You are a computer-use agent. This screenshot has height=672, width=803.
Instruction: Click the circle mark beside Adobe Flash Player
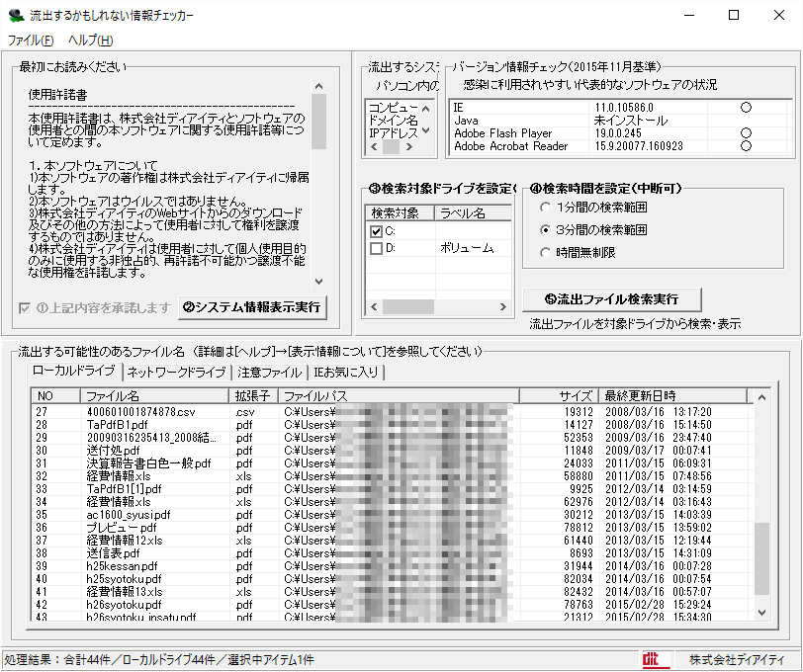tap(746, 132)
